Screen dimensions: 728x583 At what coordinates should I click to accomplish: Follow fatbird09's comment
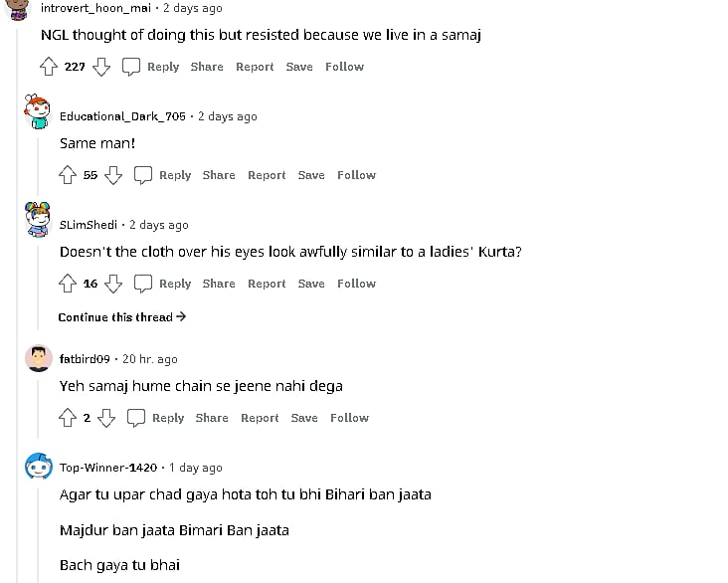(x=349, y=418)
